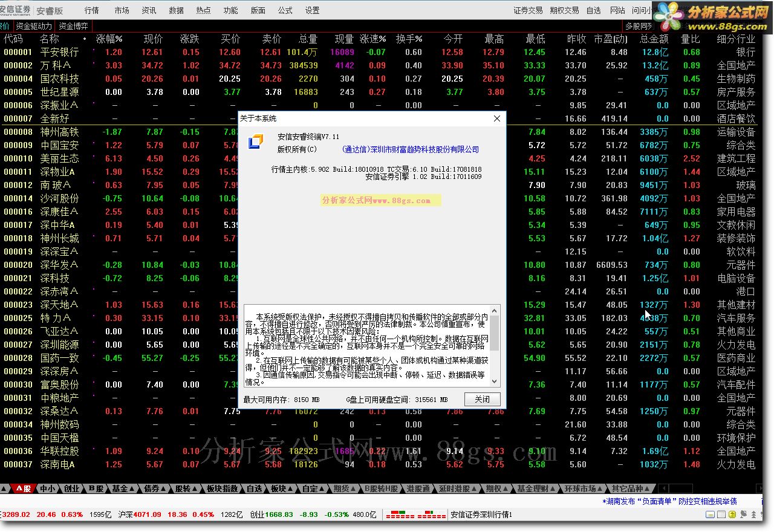Select the A股 bottom tab
The width and height of the screenshot is (774, 532).
pyautogui.click(x=24, y=488)
